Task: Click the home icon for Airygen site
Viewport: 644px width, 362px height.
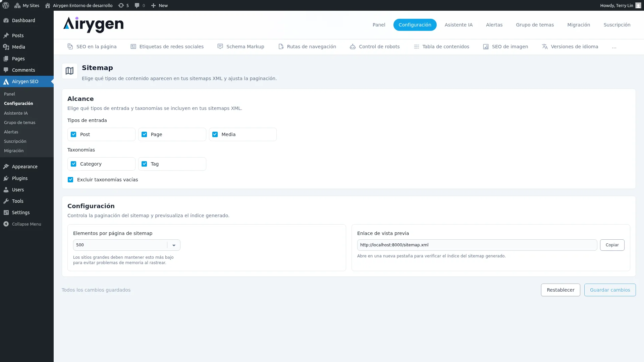Action: pos(48,5)
